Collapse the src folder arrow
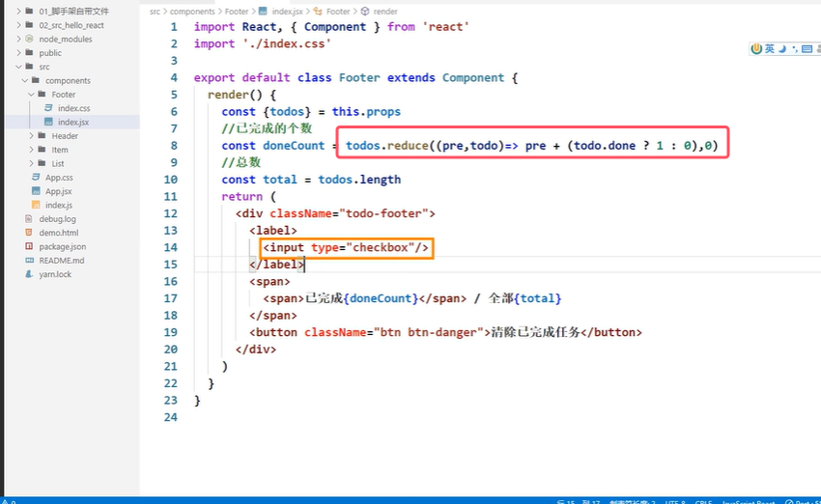This screenshot has height=504, width=821. point(19,67)
